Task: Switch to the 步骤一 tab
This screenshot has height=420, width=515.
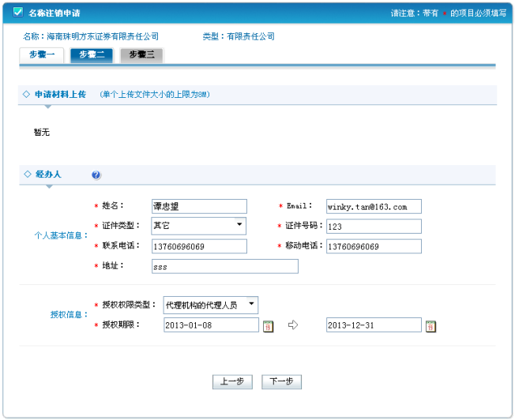Action: tap(42, 54)
